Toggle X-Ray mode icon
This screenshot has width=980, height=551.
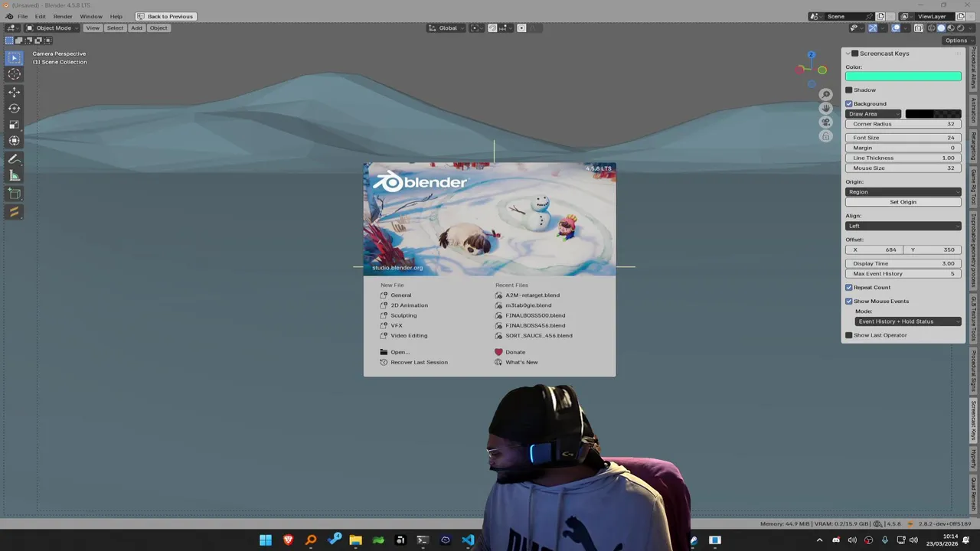point(919,28)
